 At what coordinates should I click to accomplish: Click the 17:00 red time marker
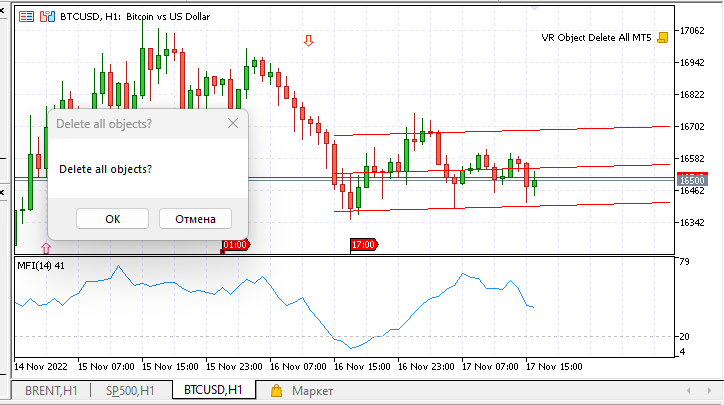[x=363, y=244]
